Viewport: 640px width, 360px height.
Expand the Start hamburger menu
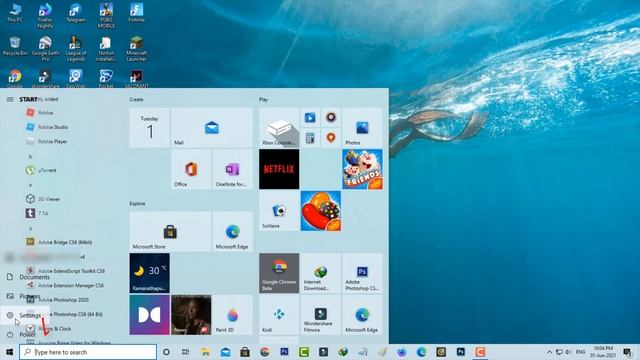(10, 99)
